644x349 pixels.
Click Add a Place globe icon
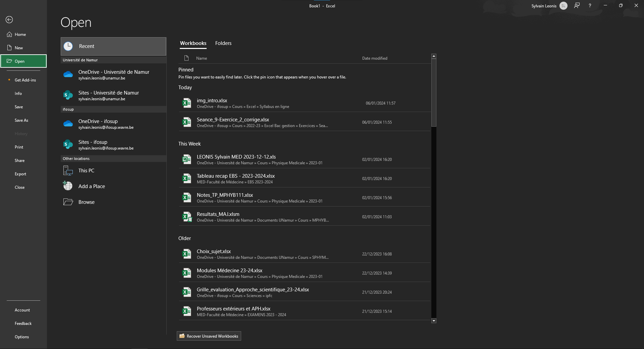tap(68, 186)
